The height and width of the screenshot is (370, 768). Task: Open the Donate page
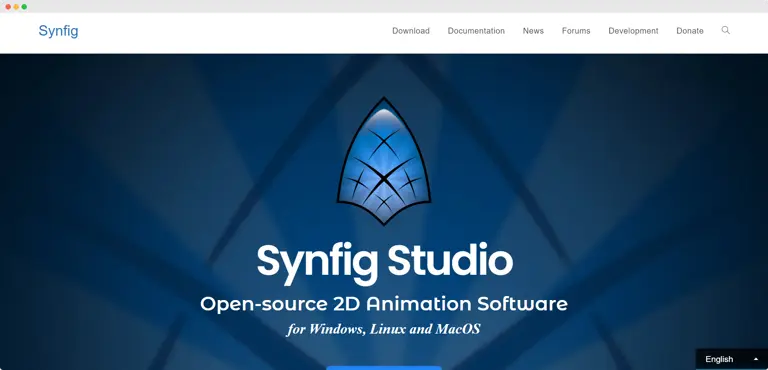[690, 31]
